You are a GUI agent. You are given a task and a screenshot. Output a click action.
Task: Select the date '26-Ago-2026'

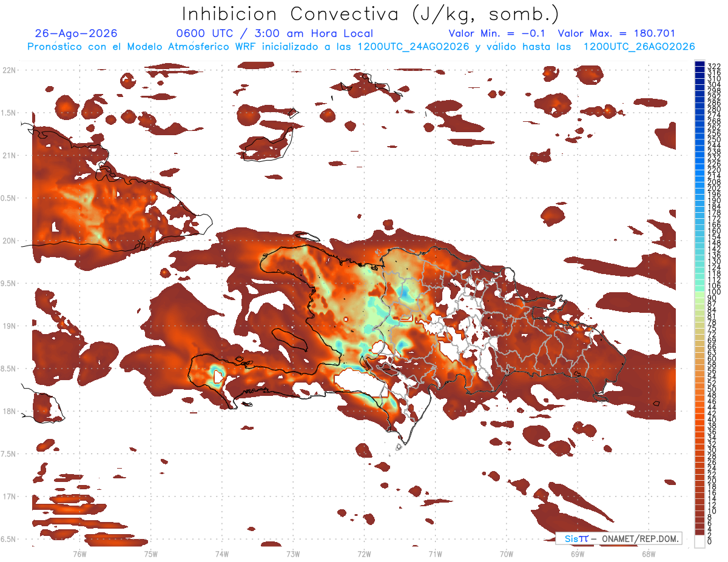point(76,33)
